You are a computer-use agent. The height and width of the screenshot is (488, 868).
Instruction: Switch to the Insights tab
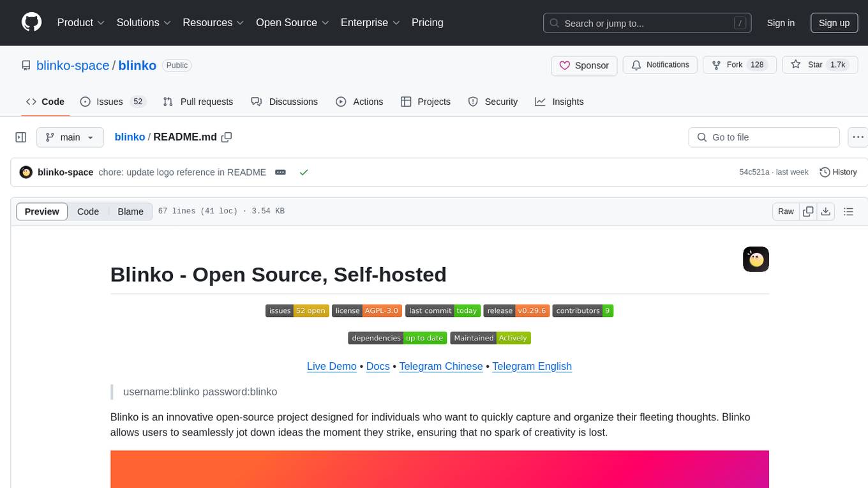(x=559, y=102)
